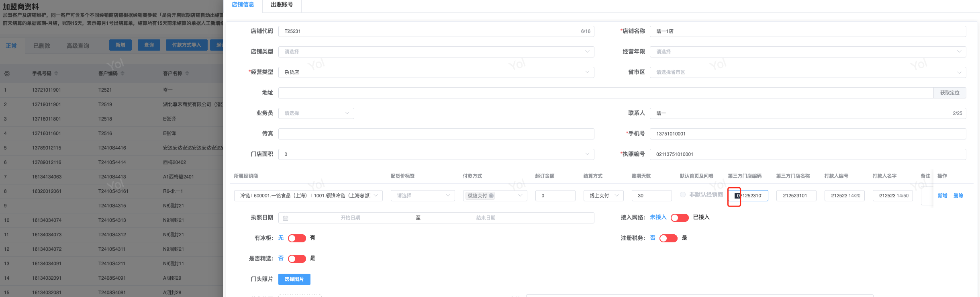Click the 删除 link in 操作 column
Image resolution: width=980 pixels, height=297 pixels.
click(x=959, y=196)
